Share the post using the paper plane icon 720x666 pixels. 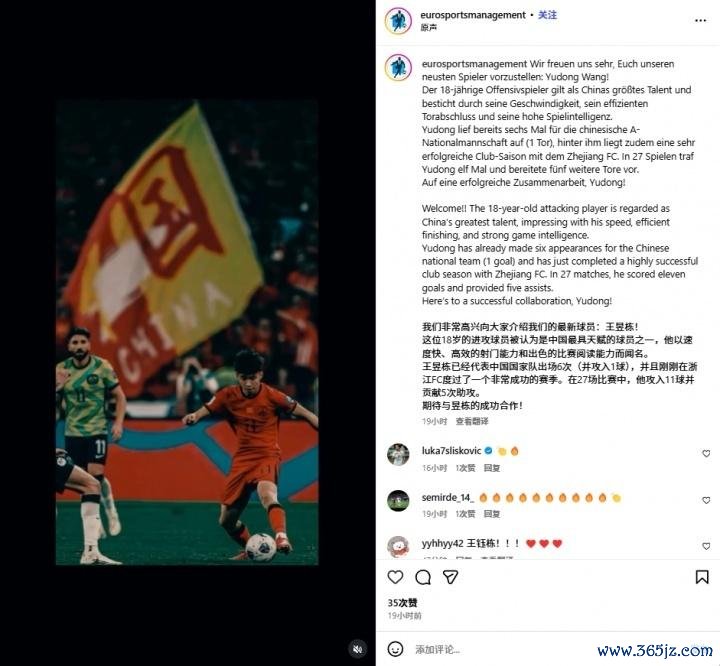(x=450, y=577)
